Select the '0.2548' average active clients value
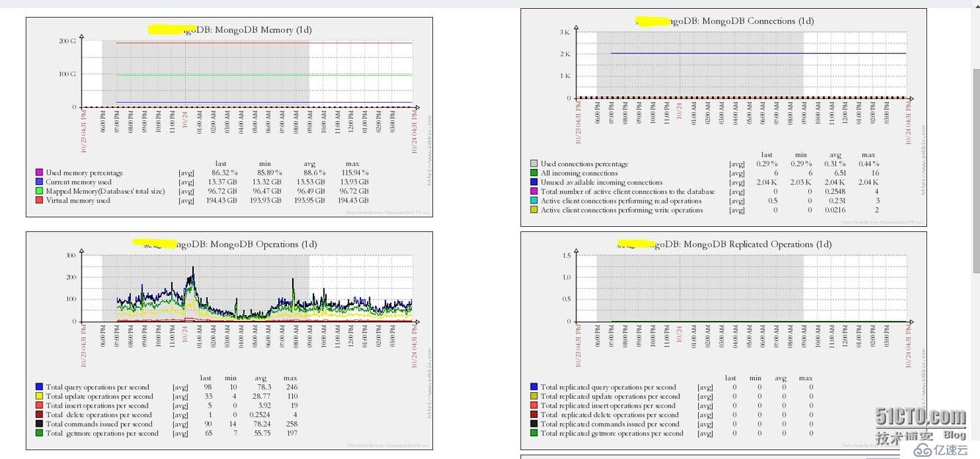Image resolution: width=980 pixels, height=459 pixels. [835, 192]
